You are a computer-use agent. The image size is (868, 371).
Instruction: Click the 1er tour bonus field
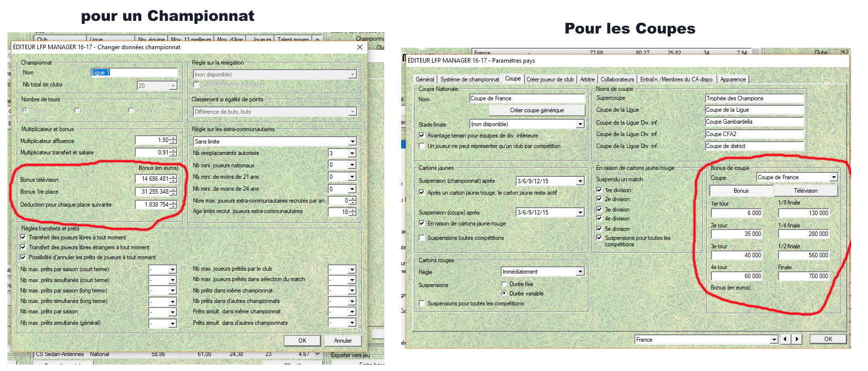pyautogui.click(x=737, y=213)
